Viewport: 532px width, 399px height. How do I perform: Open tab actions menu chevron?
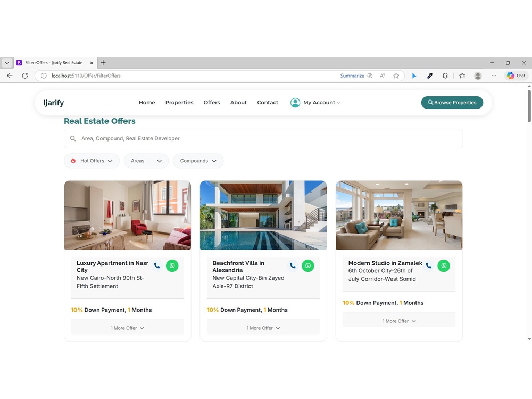[7, 63]
